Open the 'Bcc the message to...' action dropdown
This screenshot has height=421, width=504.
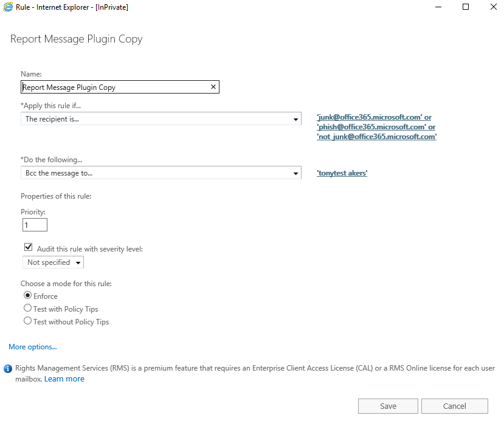point(161,173)
